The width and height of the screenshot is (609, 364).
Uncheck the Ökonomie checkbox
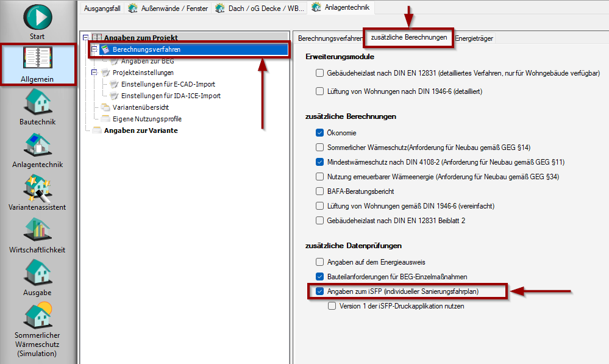point(319,132)
